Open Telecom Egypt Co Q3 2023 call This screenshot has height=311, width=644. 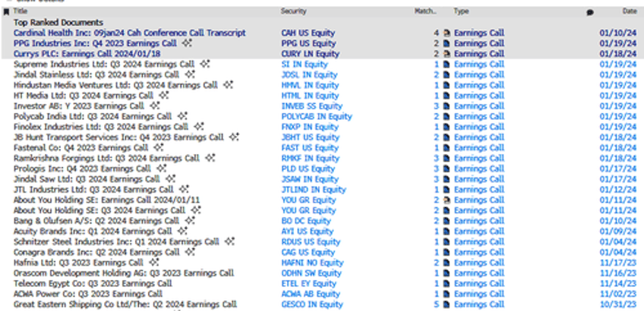pyautogui.click(x=93, y=283)
